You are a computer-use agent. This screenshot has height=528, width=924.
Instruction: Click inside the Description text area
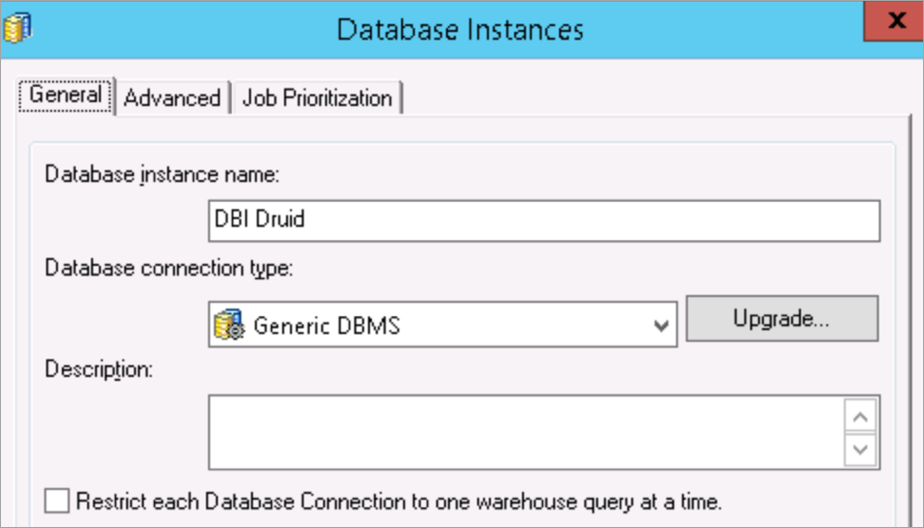click(525, 432)
